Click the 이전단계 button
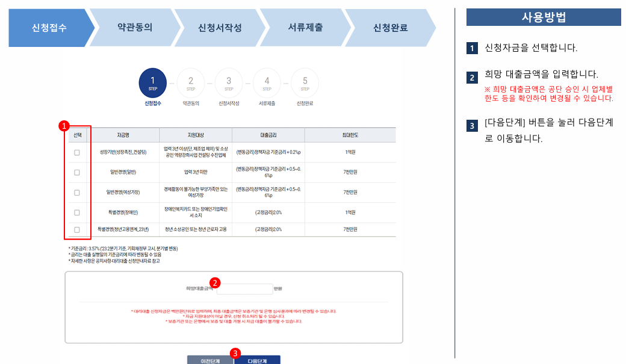The height and width of the screenshot is (364, 626). (x=209, y=359)
